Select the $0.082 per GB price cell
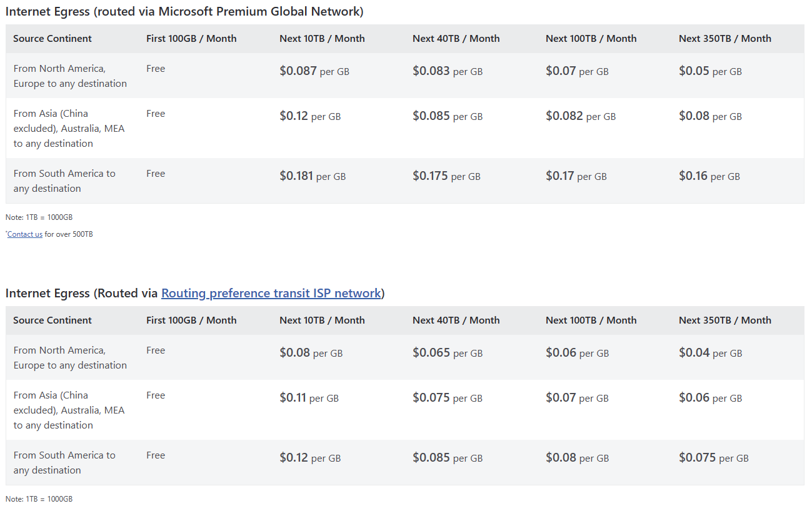 pos(581,116)
